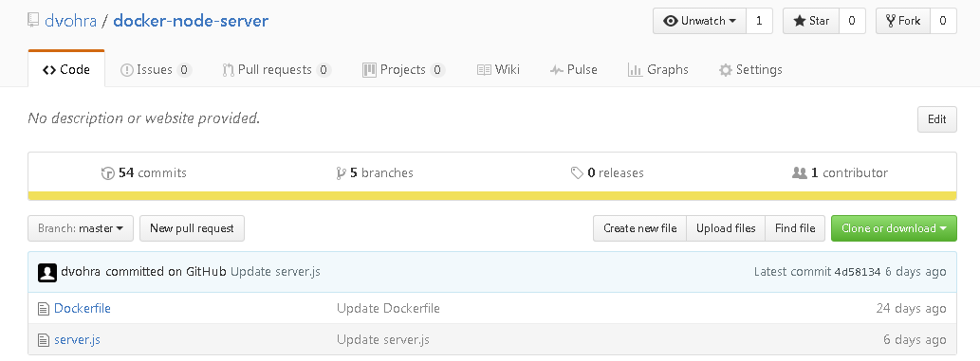Image resolution: width=980 pixels, height=361 pixels.
Task: Click the fork icon in Fork button
Action: click(x=891, y=21)
